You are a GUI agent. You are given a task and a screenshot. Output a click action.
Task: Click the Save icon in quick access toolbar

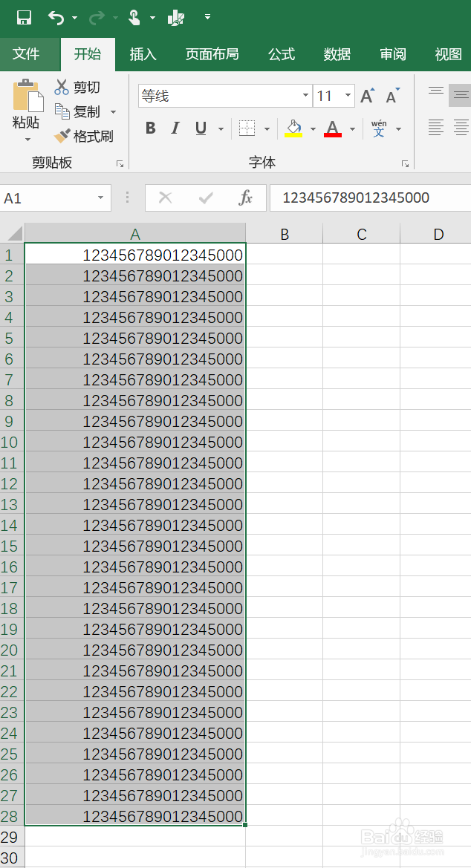tap(24, 18)
